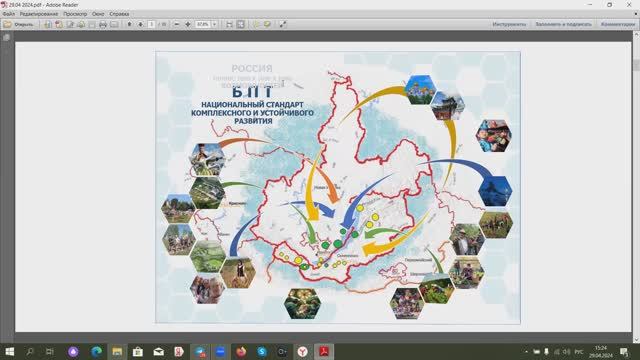Open the notification center icon
This screenshot has height=360, width=640.
click(x=624, y=351)
